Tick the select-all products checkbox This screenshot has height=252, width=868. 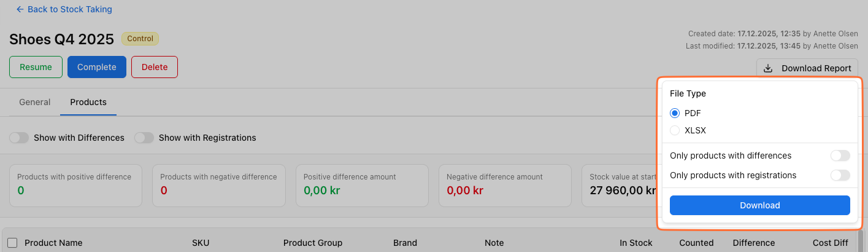[x=12, y=243]
